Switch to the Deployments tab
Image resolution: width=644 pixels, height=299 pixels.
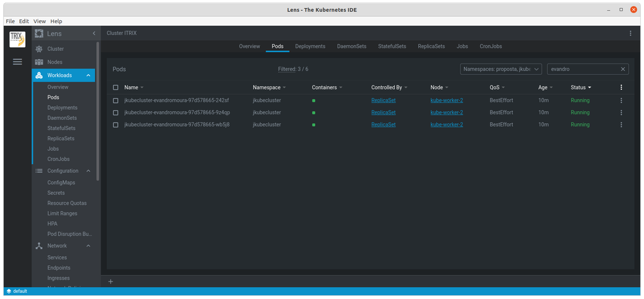310,46
